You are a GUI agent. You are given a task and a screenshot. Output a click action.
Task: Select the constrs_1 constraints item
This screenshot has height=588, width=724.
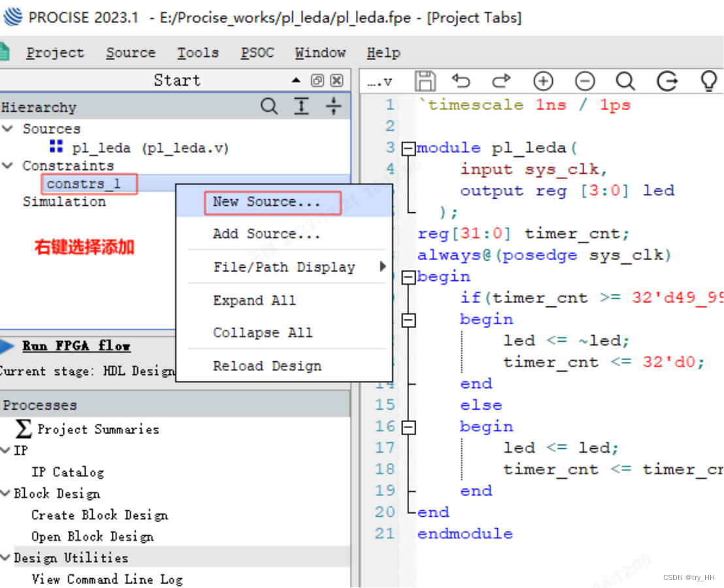point(83,184)
